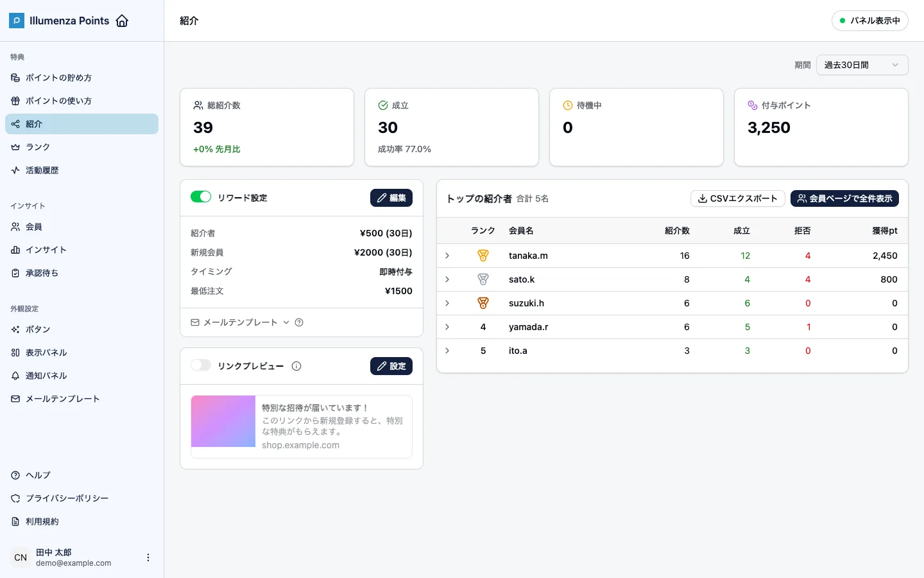The height and width of the screenshot is (578, 924).
Task: Click the coins icon on 付与ポイント card
Action: pos(753,105)
